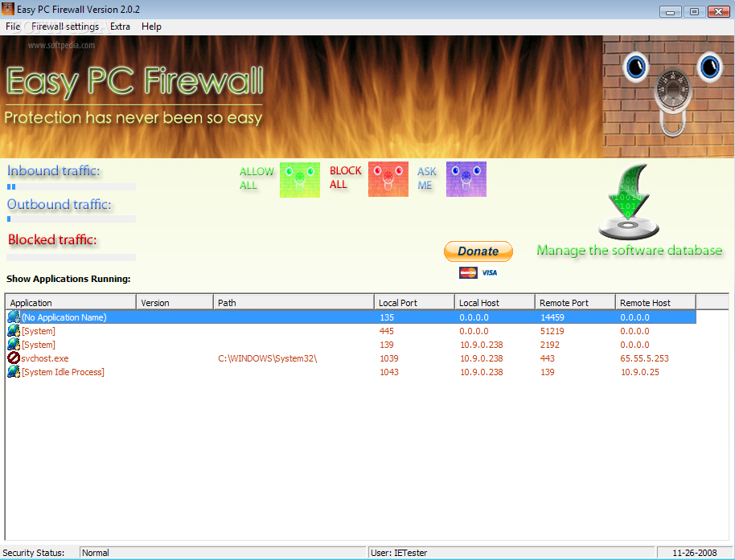Maximize the Easy PC Firewall window
This screenshot has height=560, width=735.
[694, 12]
